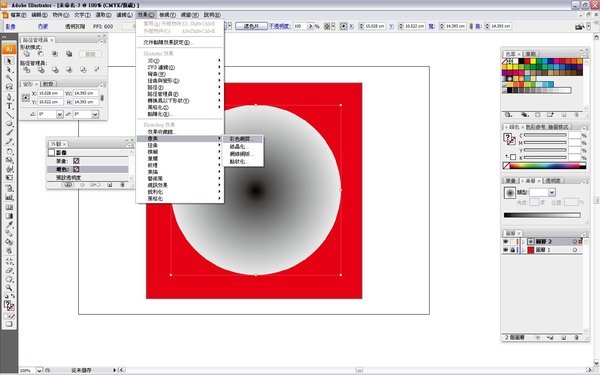Toggle visibility eye of layer 2
600x375 pixels.
point(505,241)
